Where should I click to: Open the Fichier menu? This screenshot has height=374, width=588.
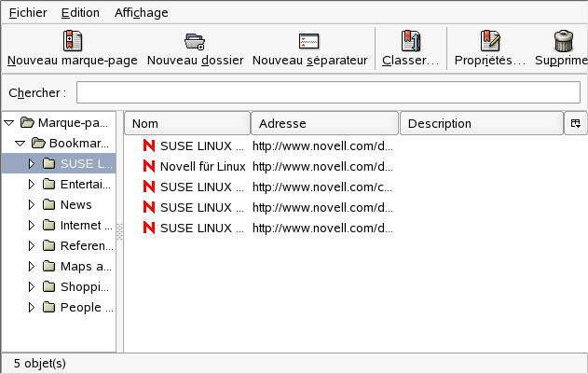[x=27, y=13]
